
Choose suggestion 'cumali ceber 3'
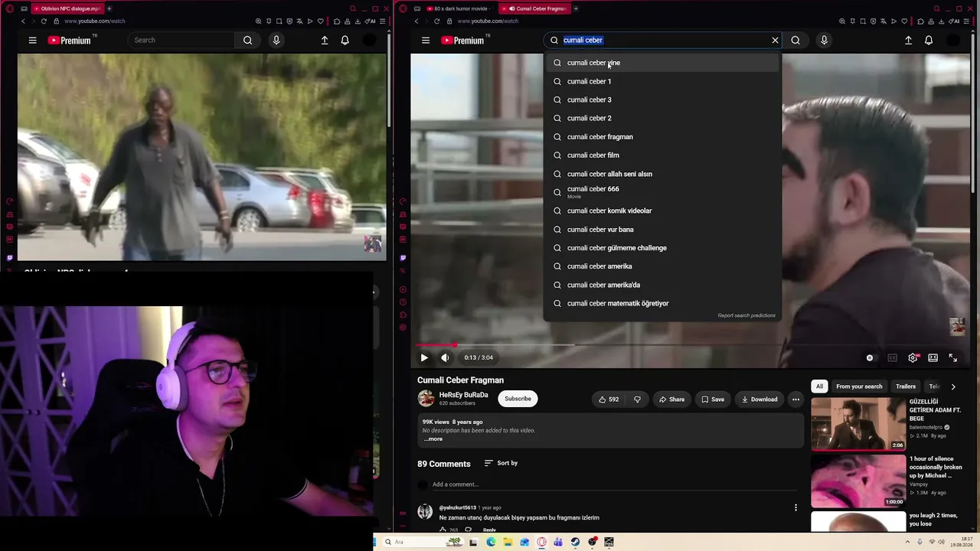[662, 99]
